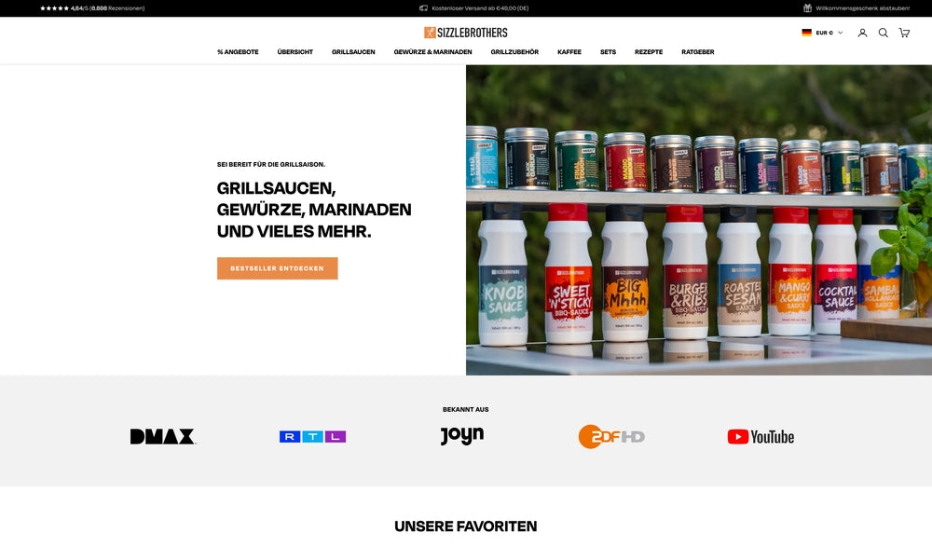Open search with magnifier icon
932x560 pixels.
[884, 33]
